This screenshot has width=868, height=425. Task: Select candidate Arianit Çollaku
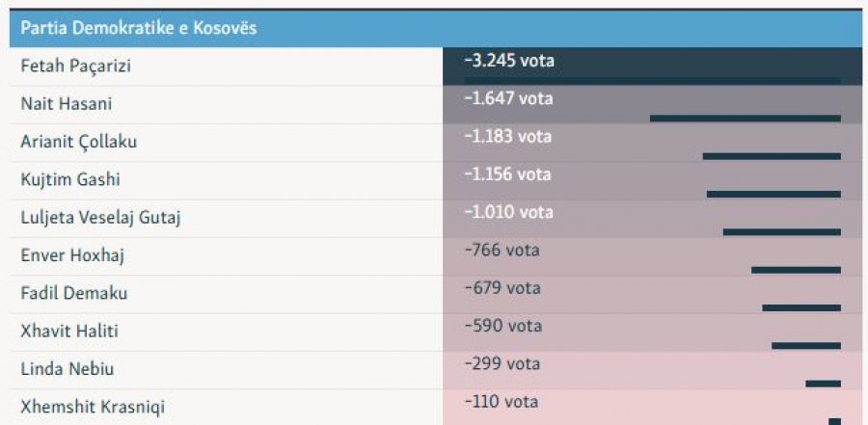[x=79, y=142]
